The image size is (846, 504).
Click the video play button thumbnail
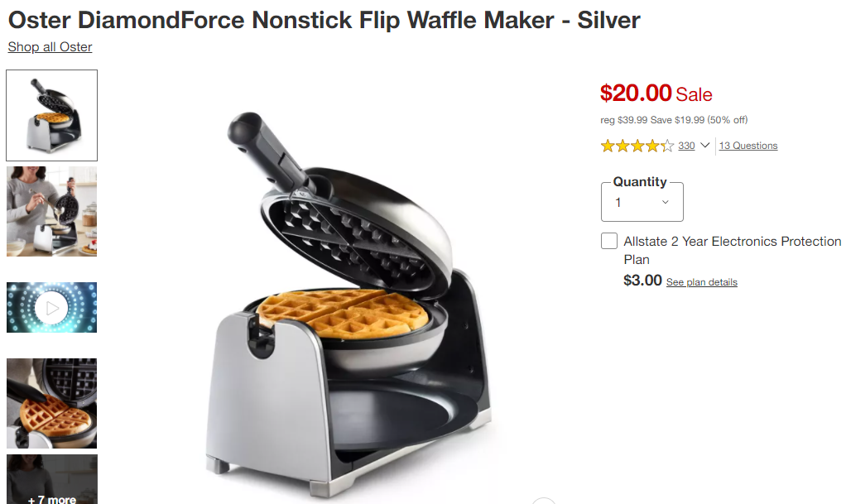click(x=52, y=308)
